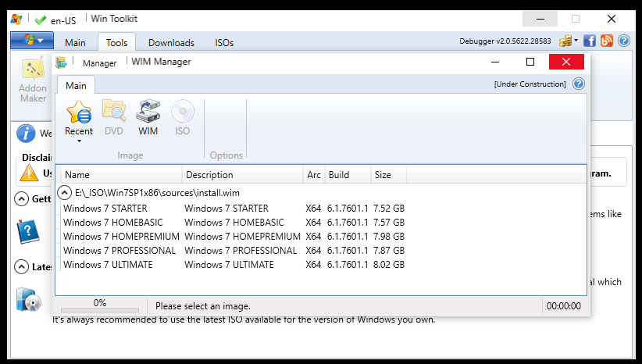Click the en-US language label
This screenshot has height=364, width=642.
coord(63,20)
